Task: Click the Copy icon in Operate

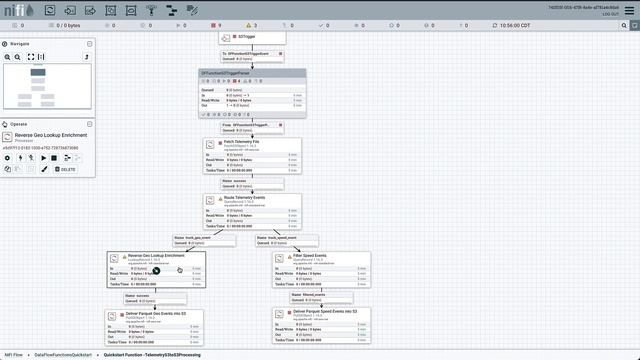Action: (7, 169)
